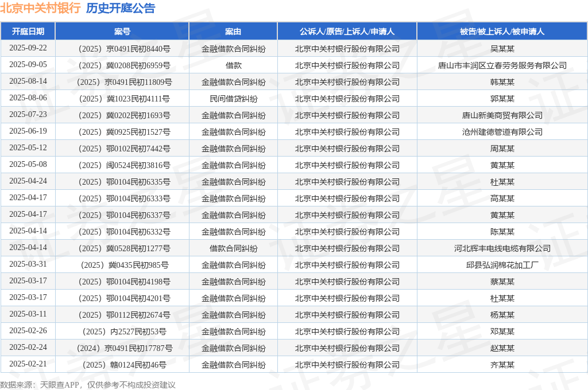Click case number 鄂0104民初4198号
The width and height of the screenshot is (588, 390).
click(124, 282)
